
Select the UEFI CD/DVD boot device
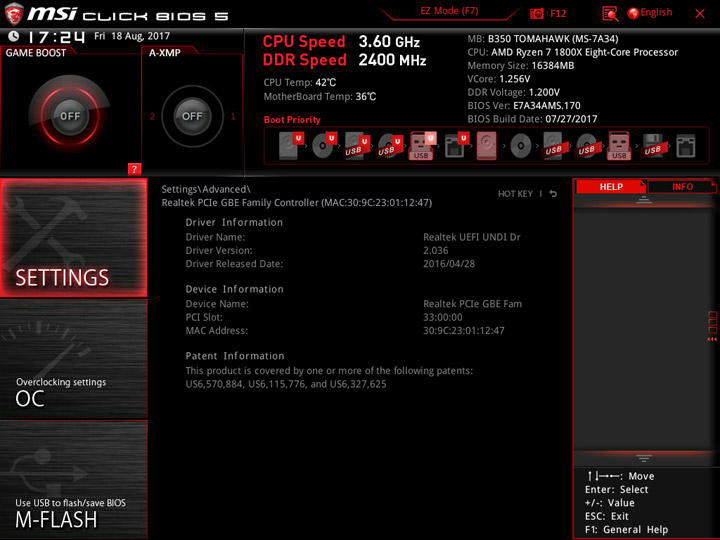point(324,146)
